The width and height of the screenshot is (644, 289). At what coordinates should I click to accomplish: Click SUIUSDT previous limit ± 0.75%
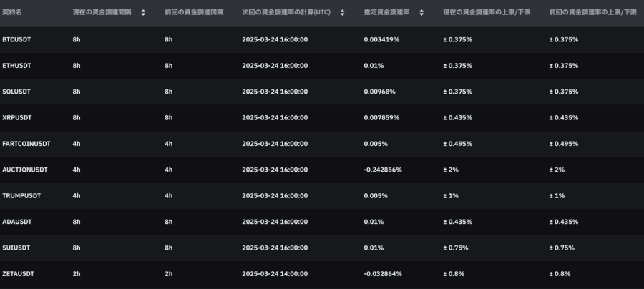pyautogui.click(x=562, y=248)
